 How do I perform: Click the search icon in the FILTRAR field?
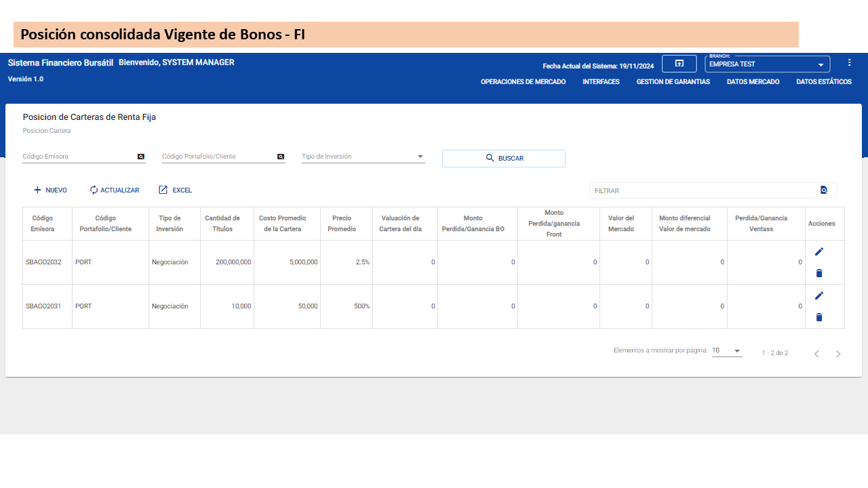point(824,190)
